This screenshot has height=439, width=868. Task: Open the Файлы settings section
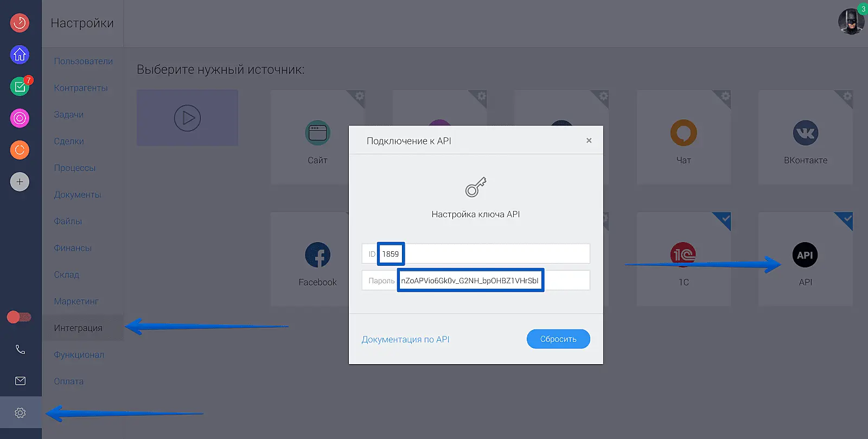68,221
